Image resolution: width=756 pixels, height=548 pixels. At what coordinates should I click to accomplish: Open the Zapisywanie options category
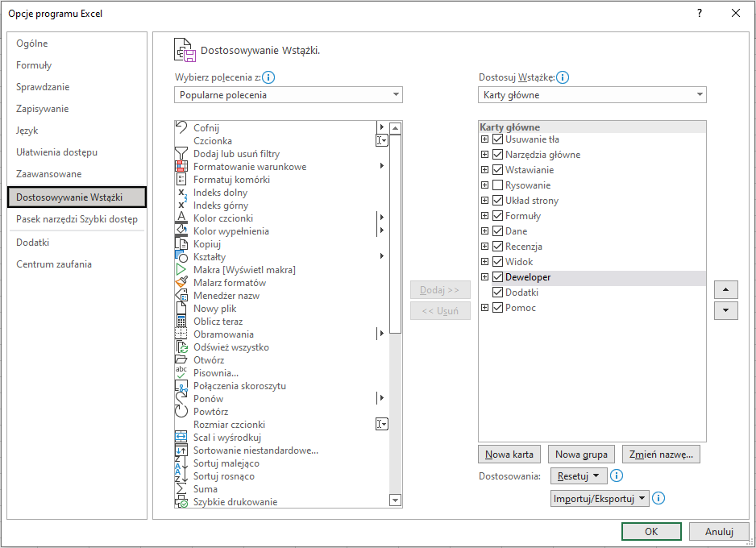77,109
